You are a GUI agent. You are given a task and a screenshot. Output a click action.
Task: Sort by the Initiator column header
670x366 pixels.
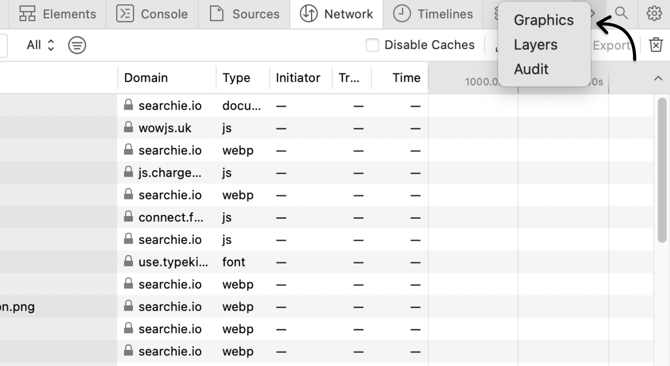298,78
